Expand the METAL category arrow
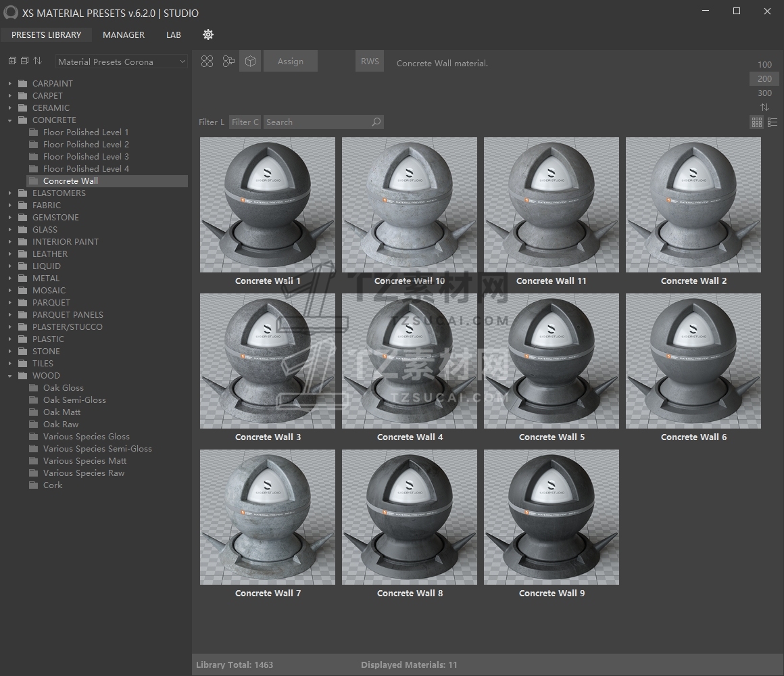784x676 pixels. pos(10,279)
